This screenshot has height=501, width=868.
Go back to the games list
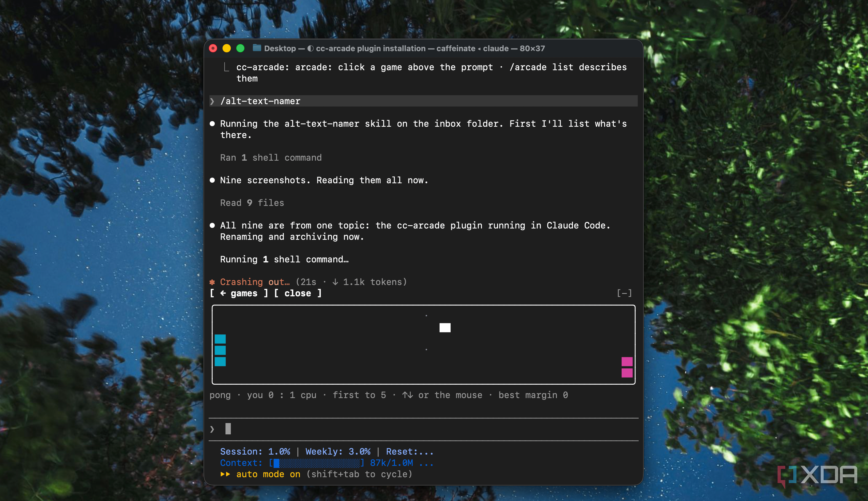tap(239, 293)
